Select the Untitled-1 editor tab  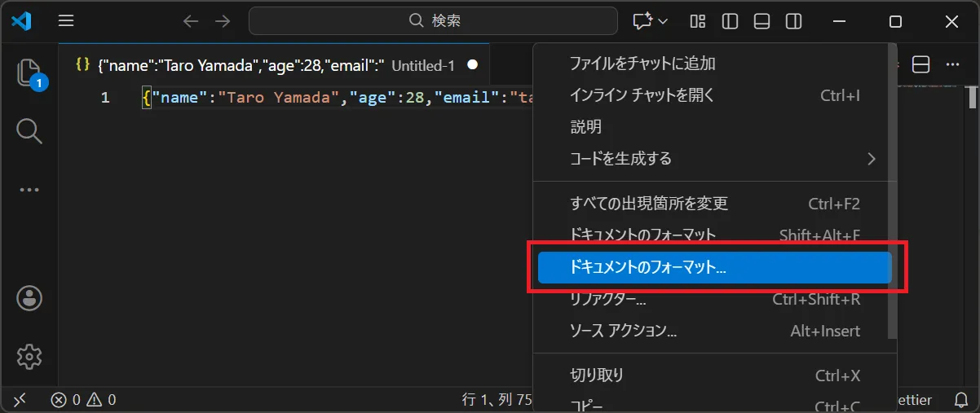[x=274, y=65]
